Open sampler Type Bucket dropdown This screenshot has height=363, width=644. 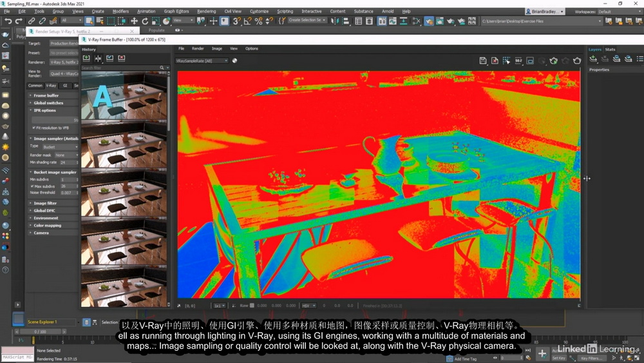[x=60, y=147]
